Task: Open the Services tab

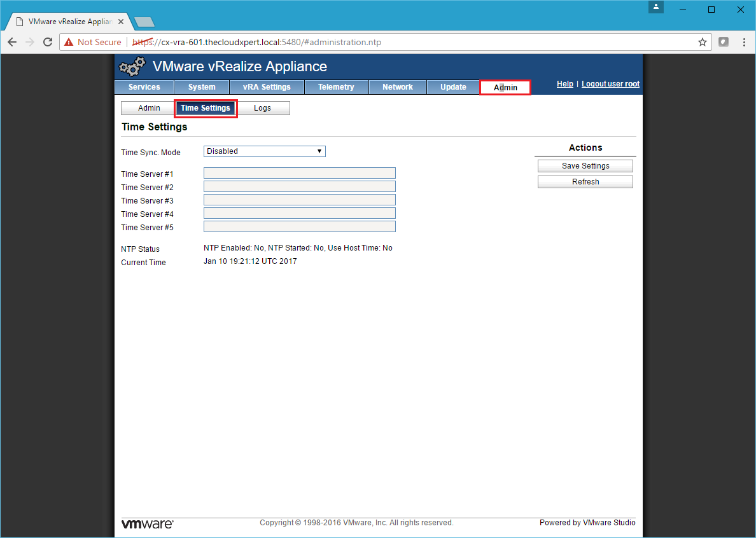Action: (144, 87)
